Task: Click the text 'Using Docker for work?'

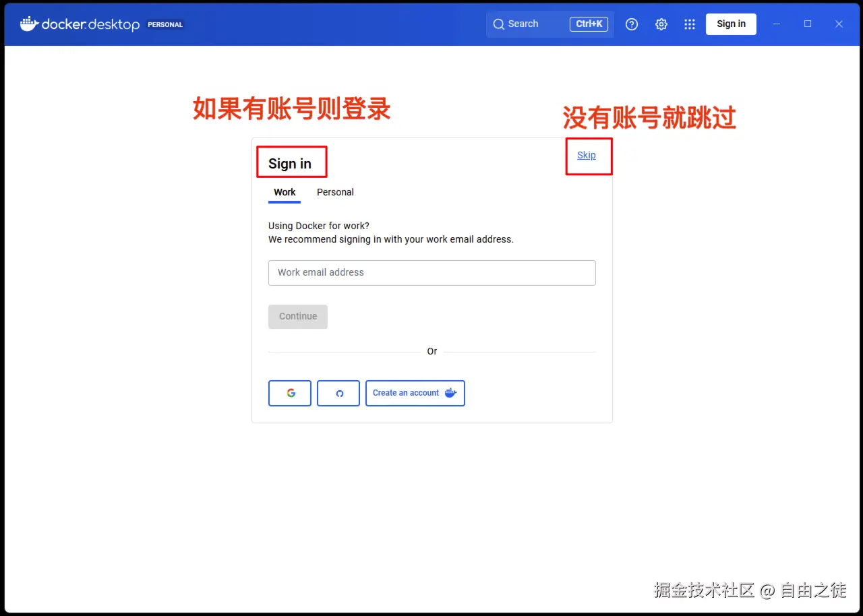Action: coord(319,226)
